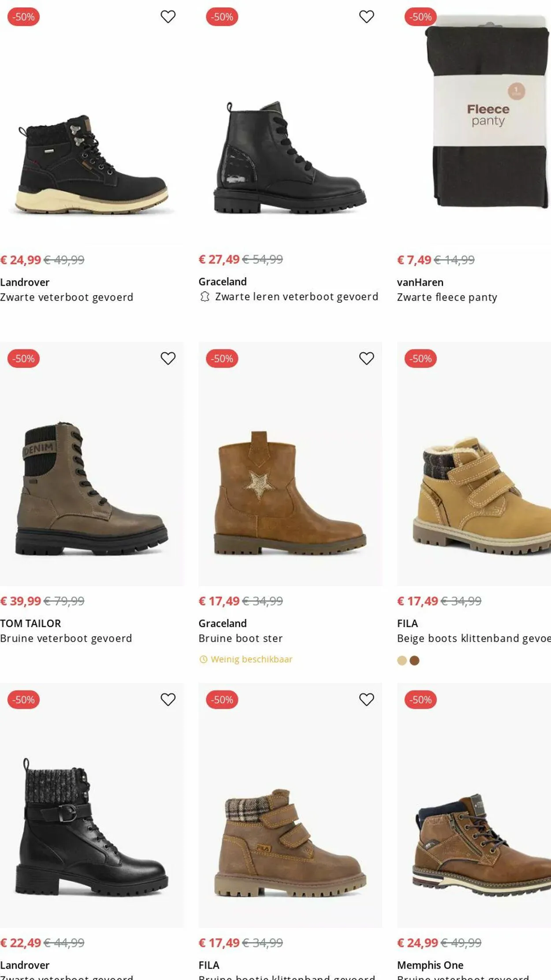
Task: Select beige color swatch for FILA boots
Action: pos(402,661)
